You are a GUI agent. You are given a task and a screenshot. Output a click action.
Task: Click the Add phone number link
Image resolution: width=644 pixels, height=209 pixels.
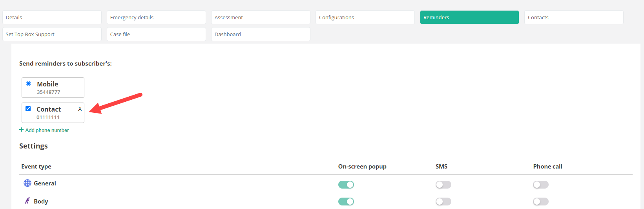click(x=47, y=130)
